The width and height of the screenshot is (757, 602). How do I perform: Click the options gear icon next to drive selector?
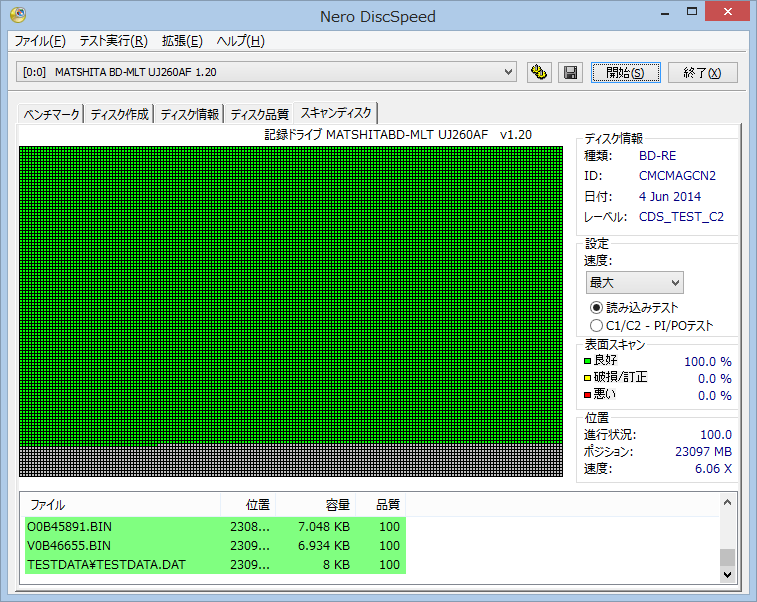coord(539,72)
